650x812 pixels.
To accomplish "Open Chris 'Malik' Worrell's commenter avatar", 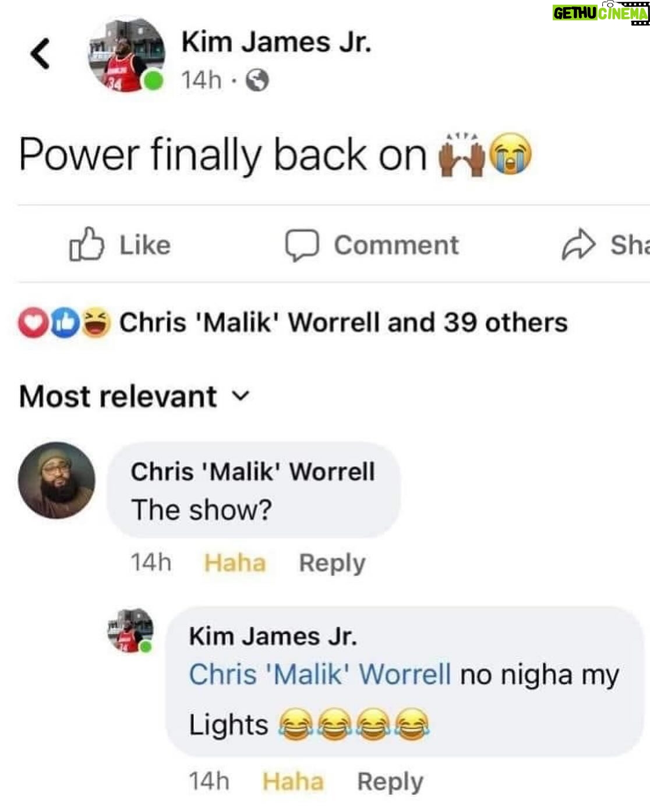I will click(x=56, y=480).
